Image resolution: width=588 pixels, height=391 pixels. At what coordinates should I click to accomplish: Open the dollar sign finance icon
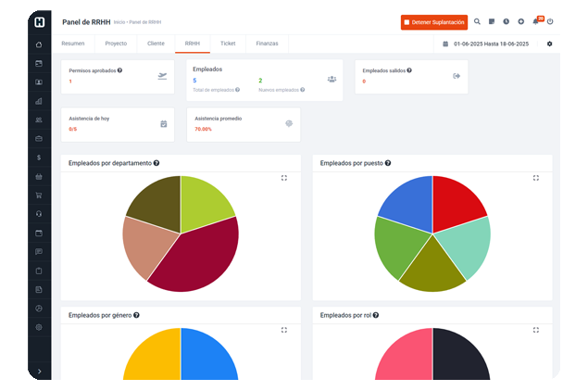pyautogui.click(x=39, y=158)
